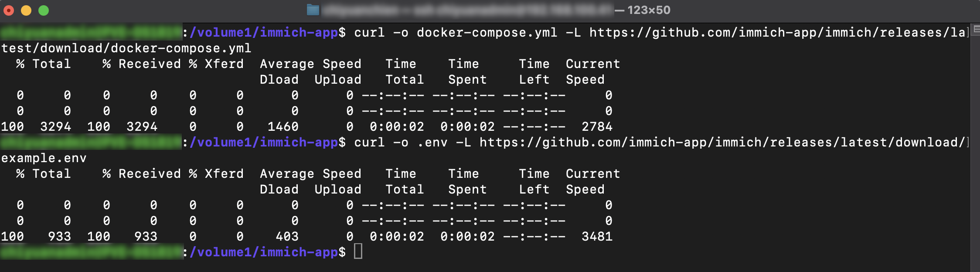Click the 3481 current speed value
The width and height of the screenshot is (980, 272).
(x=597, y=237)
